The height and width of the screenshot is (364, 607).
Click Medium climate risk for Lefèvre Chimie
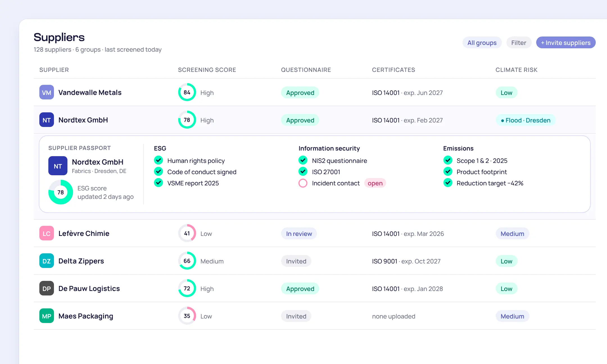pyautogui.click(x=512, y=234)
